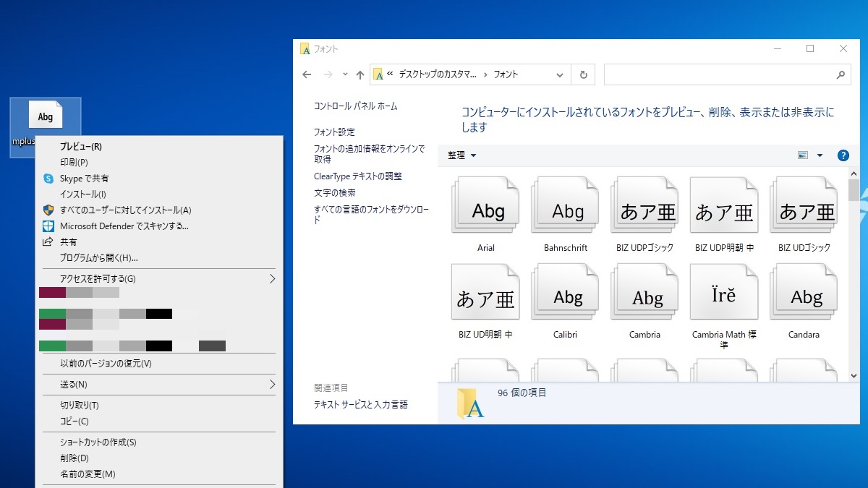Click the vertical scrollbar down arrow
The height and width of the screenshot is (488, 868).
pos(854,375)
